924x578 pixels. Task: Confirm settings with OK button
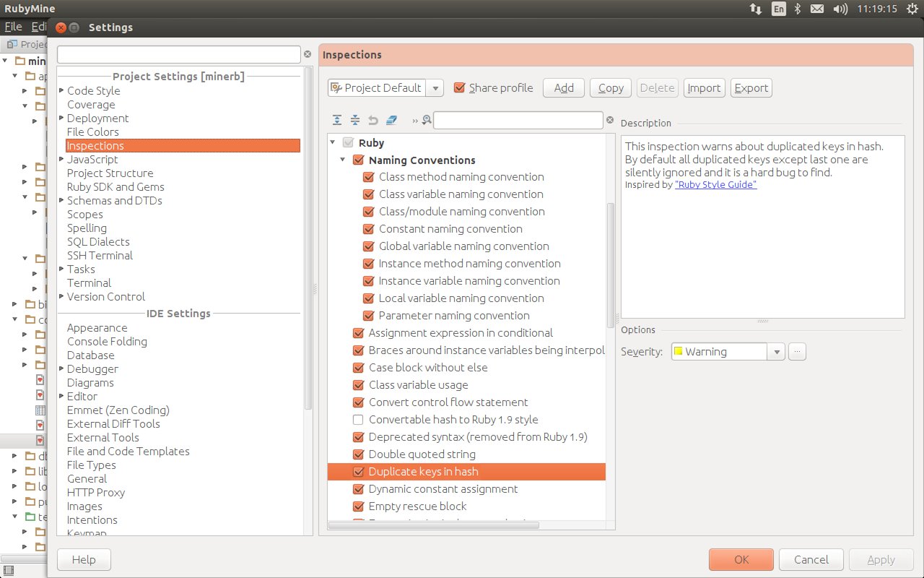click(x=741, y=560)
